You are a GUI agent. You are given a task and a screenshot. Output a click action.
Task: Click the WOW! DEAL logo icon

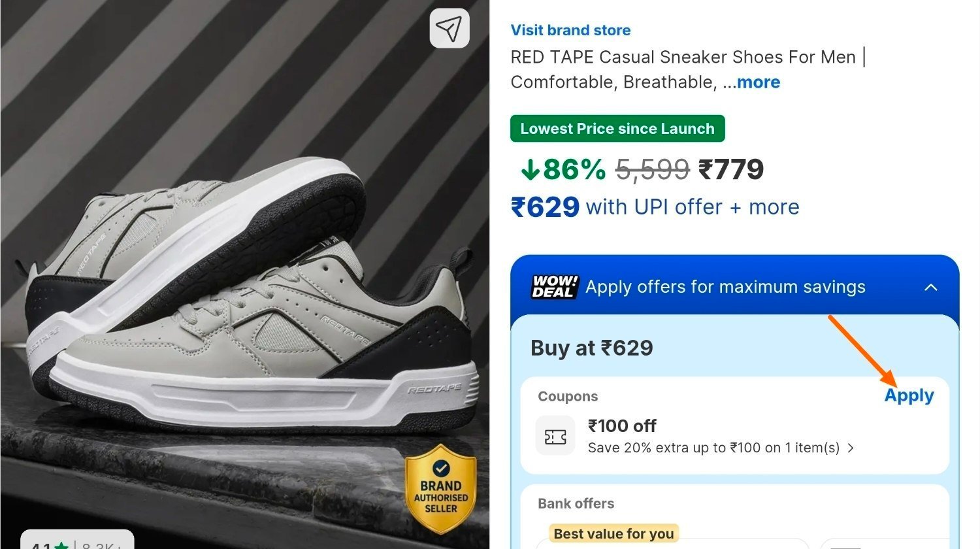click(555, 286)
